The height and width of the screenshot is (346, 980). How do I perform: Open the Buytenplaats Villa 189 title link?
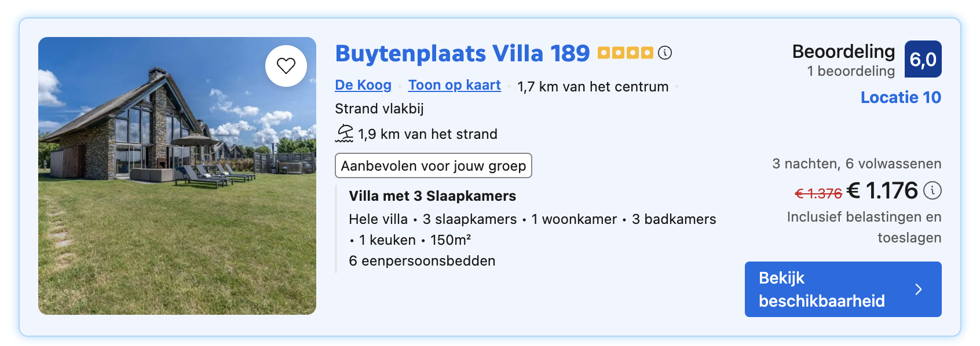click(x=462, y=53)
